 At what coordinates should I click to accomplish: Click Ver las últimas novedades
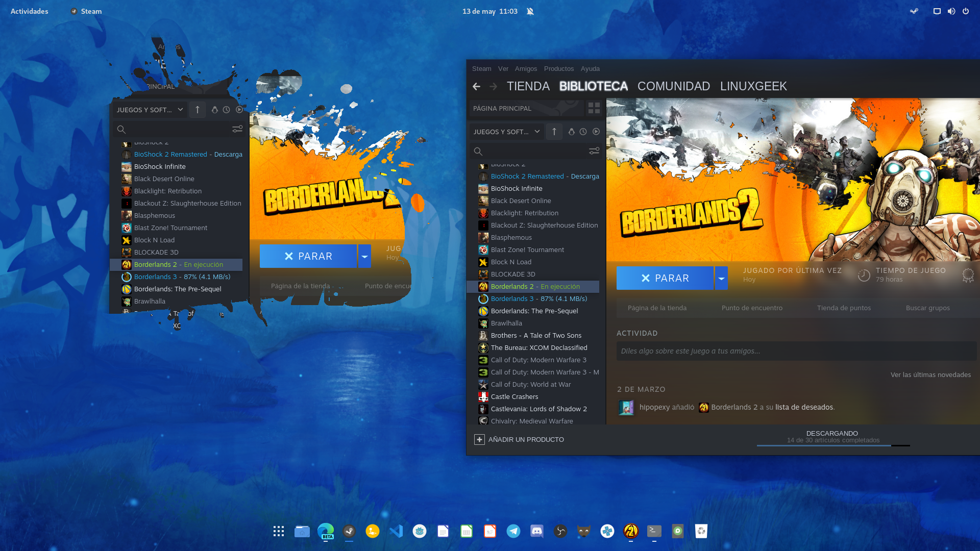pos(930,374)
